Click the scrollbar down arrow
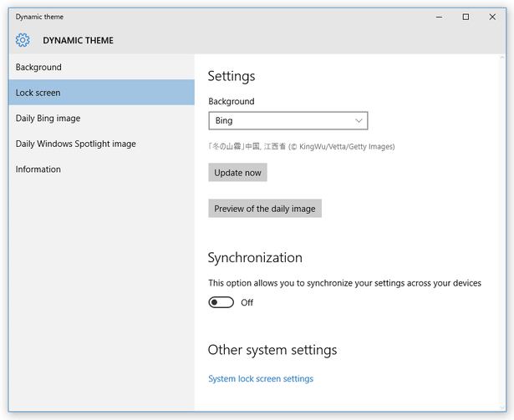The height and width of the screenshot is (420, 514). pyautogui.click(x=502, y=407)
